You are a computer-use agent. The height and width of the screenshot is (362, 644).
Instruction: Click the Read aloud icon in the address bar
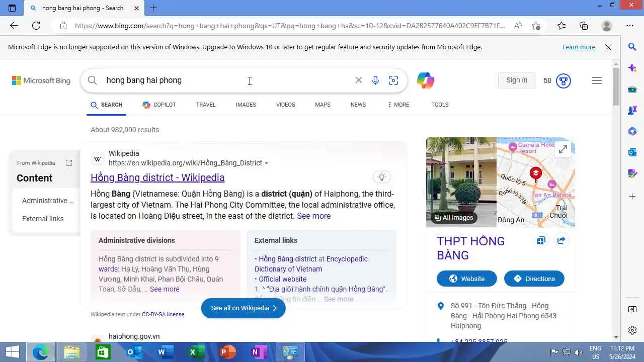click(518, 26)
